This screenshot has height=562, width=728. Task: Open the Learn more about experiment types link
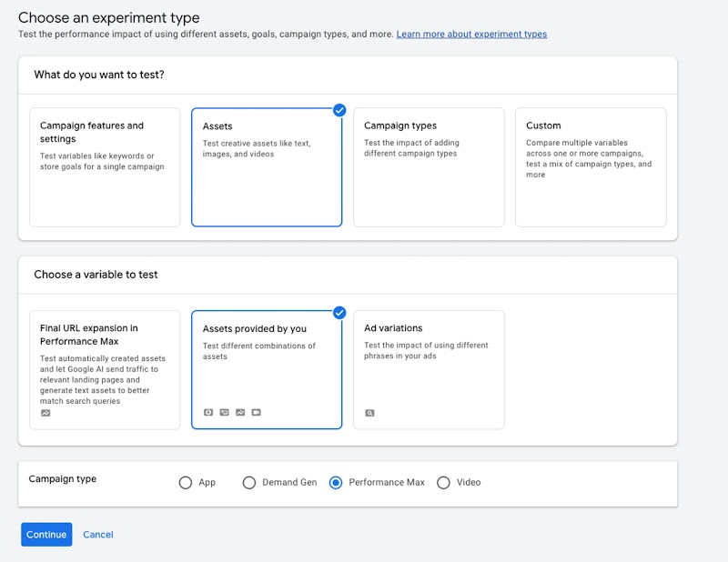(473, 34)
